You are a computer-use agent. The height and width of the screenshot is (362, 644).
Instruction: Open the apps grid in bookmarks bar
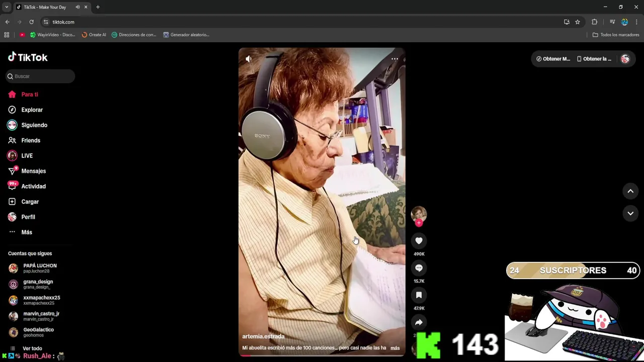[7, 35]
